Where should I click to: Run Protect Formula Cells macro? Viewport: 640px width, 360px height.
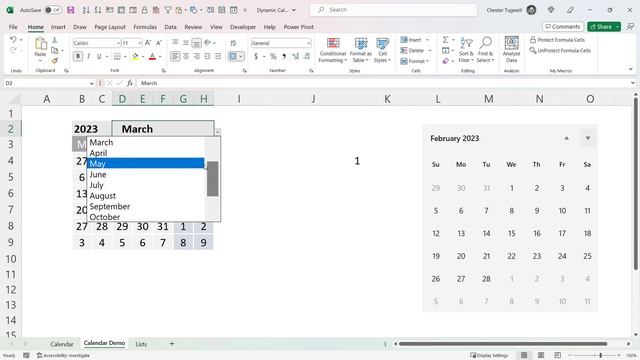[557, 40]
